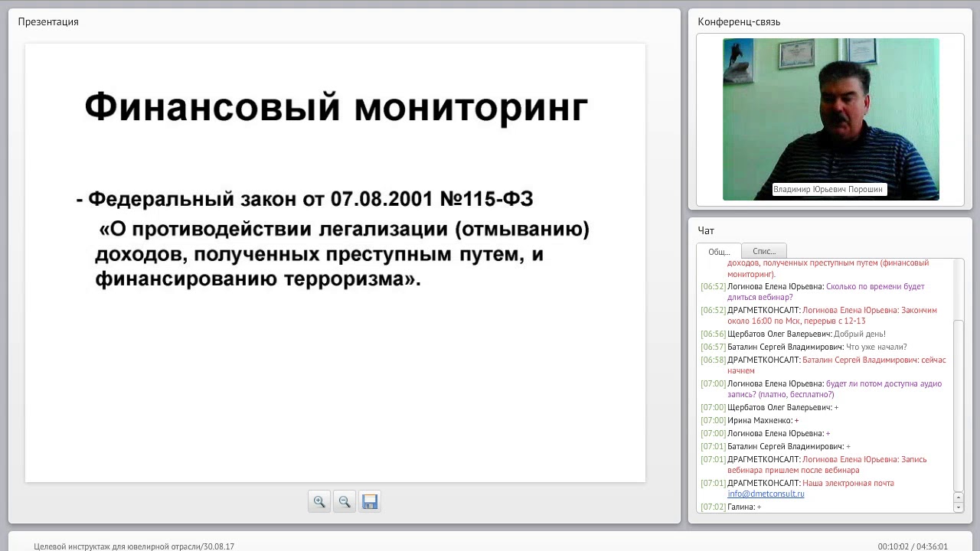Select the message 'Добрый день!' from Щербатов

click(860, 334)
